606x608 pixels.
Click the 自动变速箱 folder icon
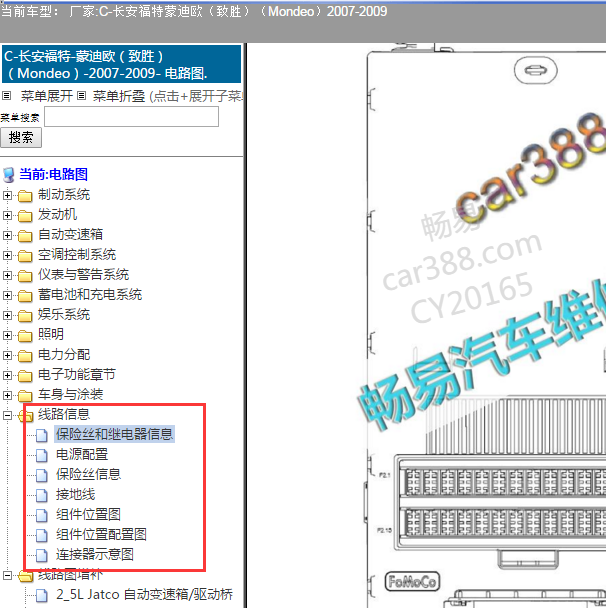pyautogui.click(x=25, y=236)
